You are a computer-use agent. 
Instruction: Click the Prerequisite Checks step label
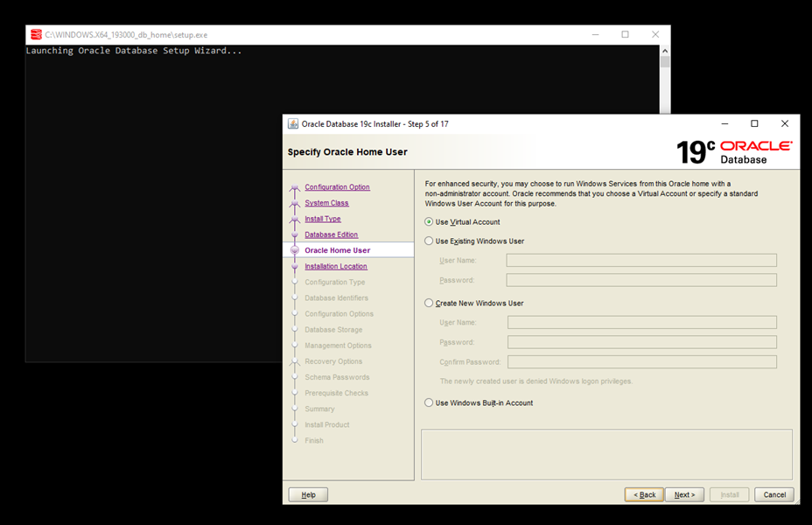[337, 393]
